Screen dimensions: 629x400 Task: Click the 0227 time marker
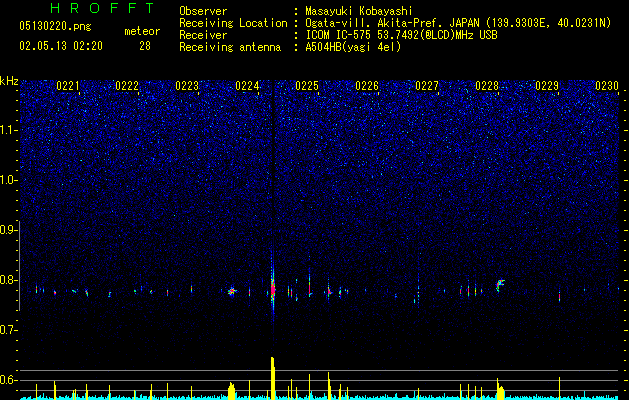pyautogui.click(x=427, y=86)
